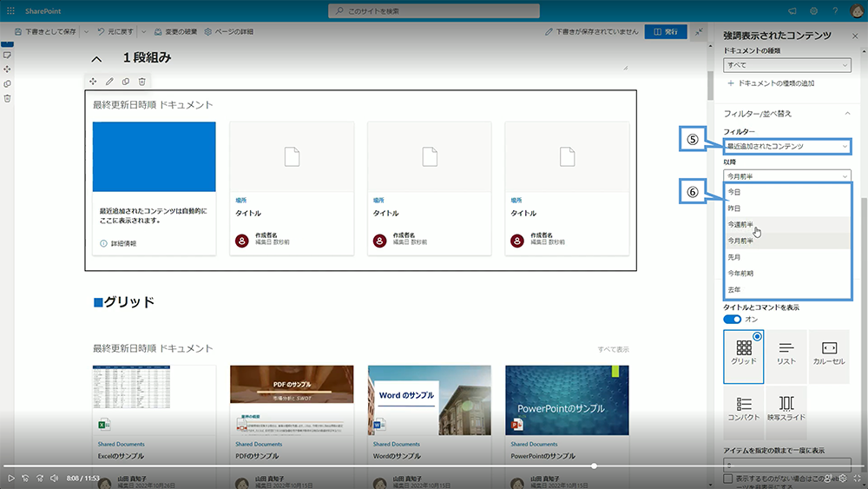Toggle タイトルとコマンドを表示 switch
868x489 pixels.
click(732, 320)
